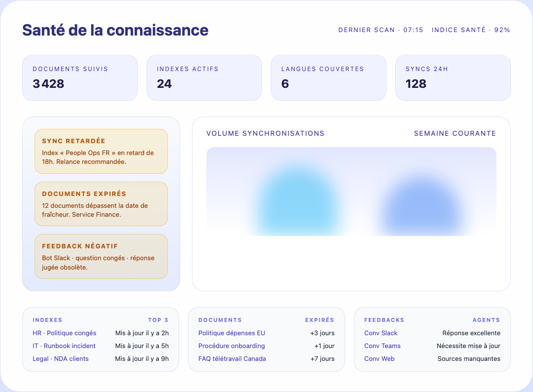Open the Procédure onboarding document
Screen dimensions: 533x392
coord(231,346)
